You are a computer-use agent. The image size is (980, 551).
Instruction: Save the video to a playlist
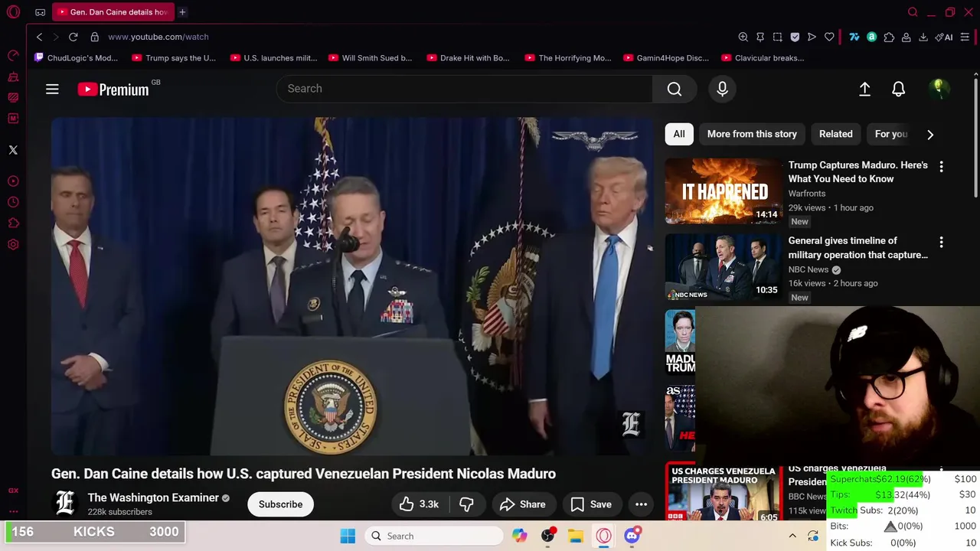point(591,504)
